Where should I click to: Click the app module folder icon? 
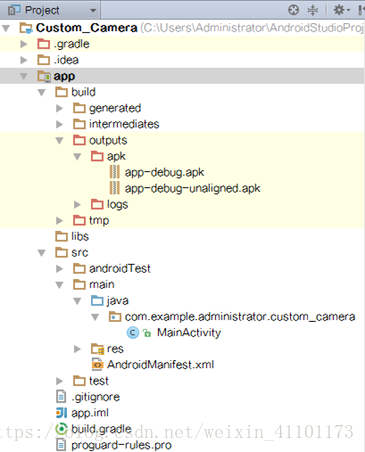(x=44, y=76)
